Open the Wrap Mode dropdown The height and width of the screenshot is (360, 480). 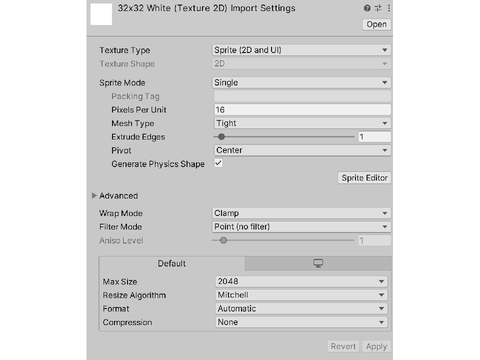click(x=301, y=213)
